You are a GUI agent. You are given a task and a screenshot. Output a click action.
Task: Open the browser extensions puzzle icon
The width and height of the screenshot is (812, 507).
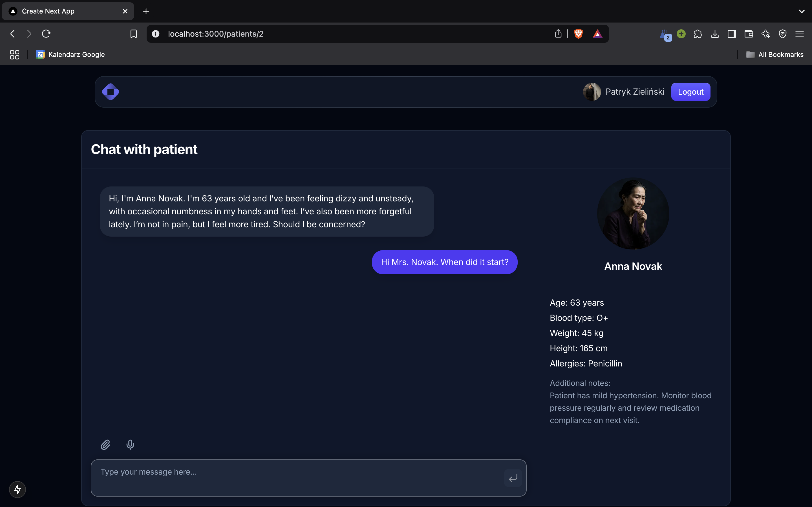point(698,34)
